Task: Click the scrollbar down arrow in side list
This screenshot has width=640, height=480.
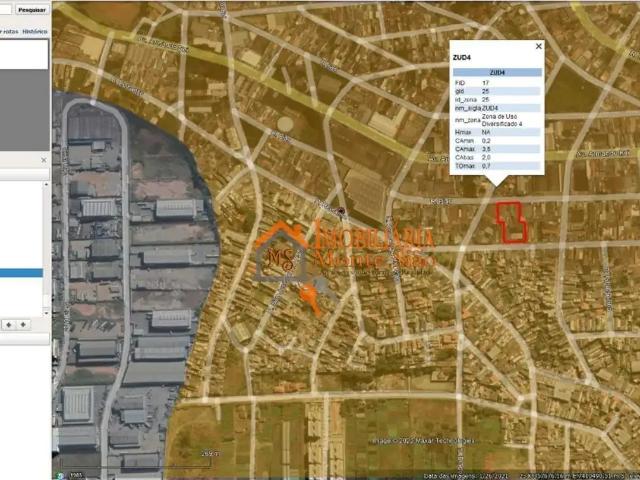Action: coord(46,313)
